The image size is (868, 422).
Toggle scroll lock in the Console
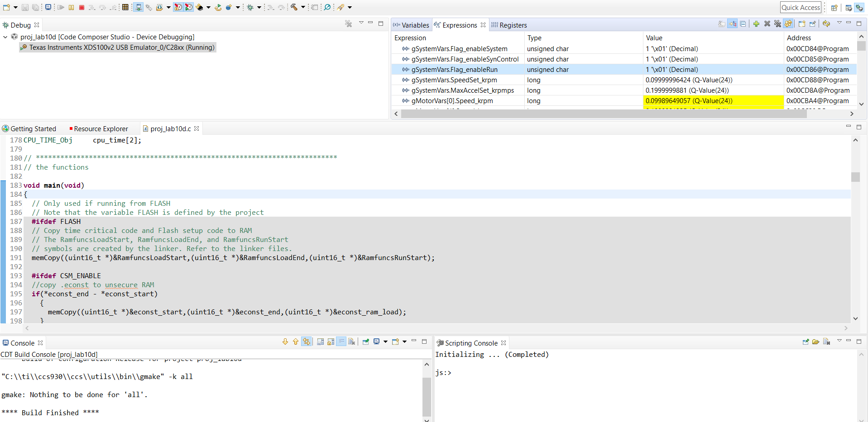coord(330,341)
